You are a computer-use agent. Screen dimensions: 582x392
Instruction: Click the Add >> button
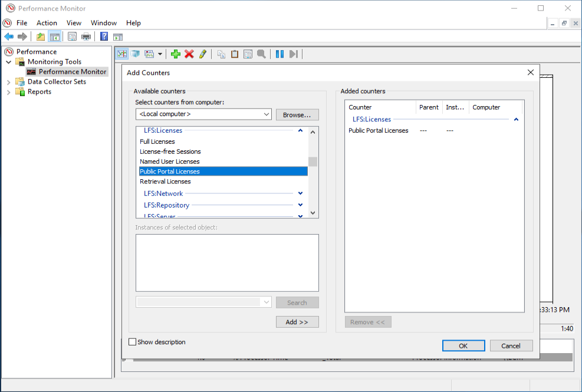pos(297,322)
